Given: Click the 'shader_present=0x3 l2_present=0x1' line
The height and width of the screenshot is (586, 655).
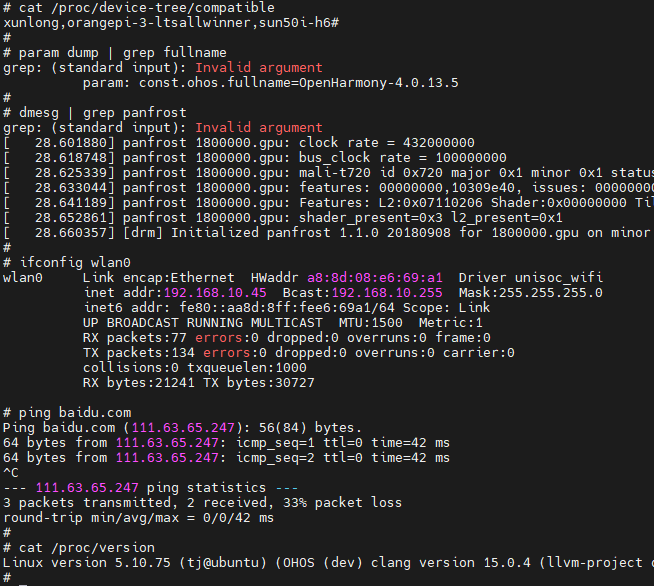Looking at the screenshot, I should pos(282,218).
